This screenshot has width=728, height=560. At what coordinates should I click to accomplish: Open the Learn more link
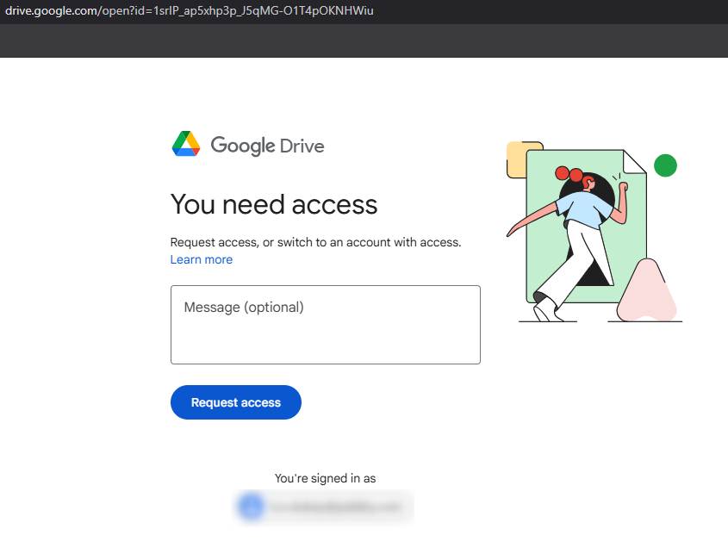[201, 259]
